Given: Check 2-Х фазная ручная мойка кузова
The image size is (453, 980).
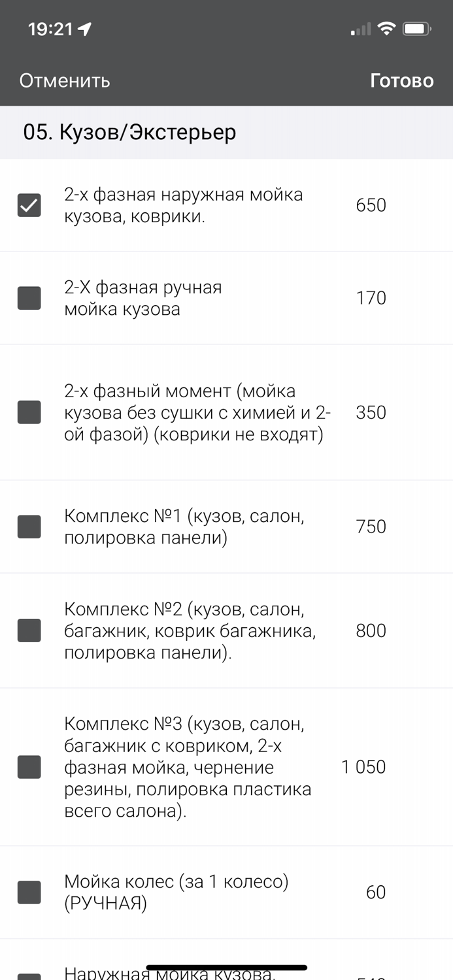Looking at the screenshot, I should point(29,297).
